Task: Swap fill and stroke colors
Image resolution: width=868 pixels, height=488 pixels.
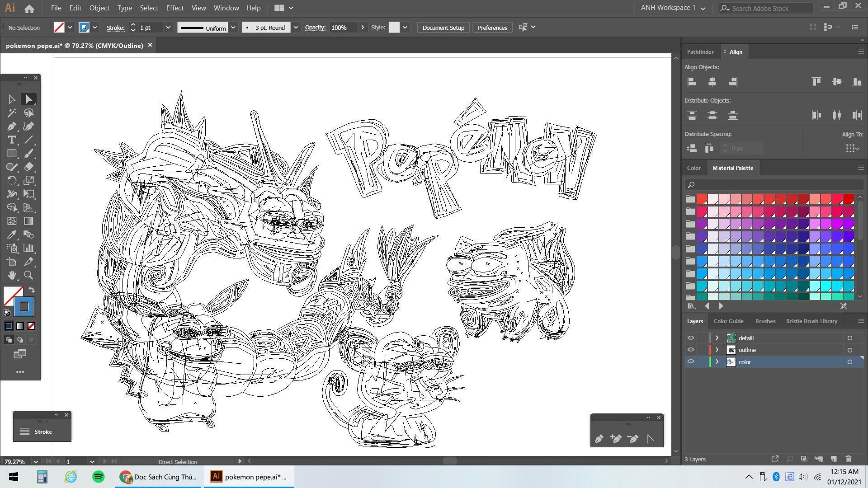Action: (32, 290)
